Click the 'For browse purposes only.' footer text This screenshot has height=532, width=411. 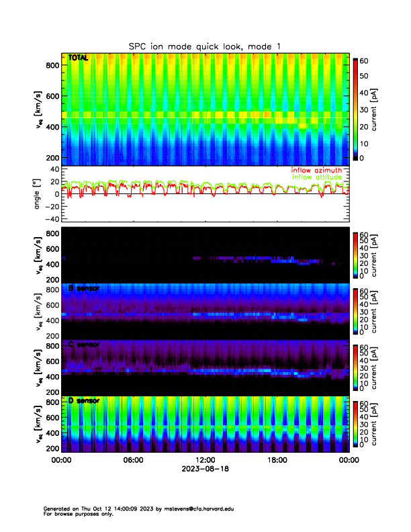77,514
